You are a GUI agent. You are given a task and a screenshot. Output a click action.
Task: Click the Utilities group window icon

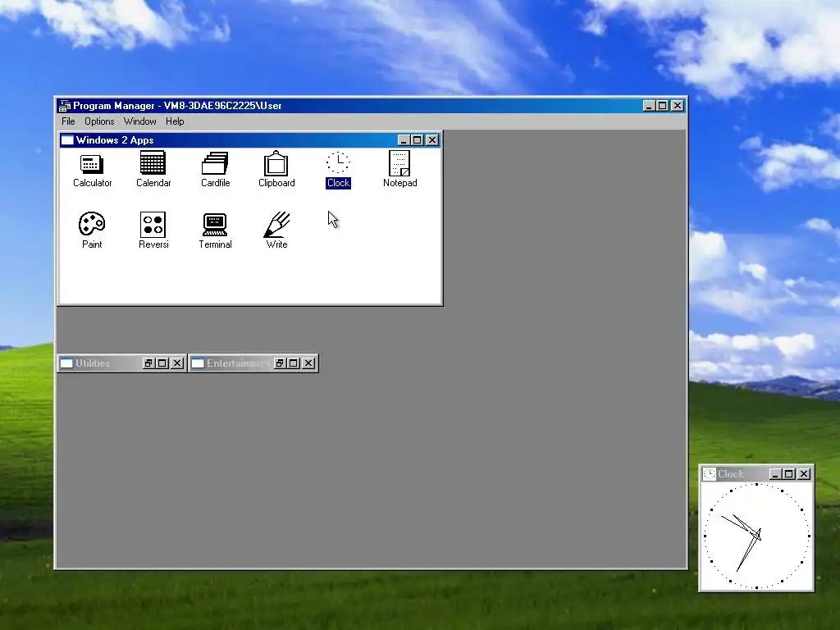[66, 363]
